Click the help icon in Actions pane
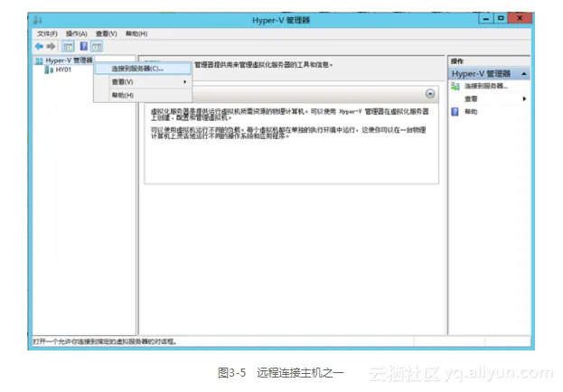 point(455,112)
